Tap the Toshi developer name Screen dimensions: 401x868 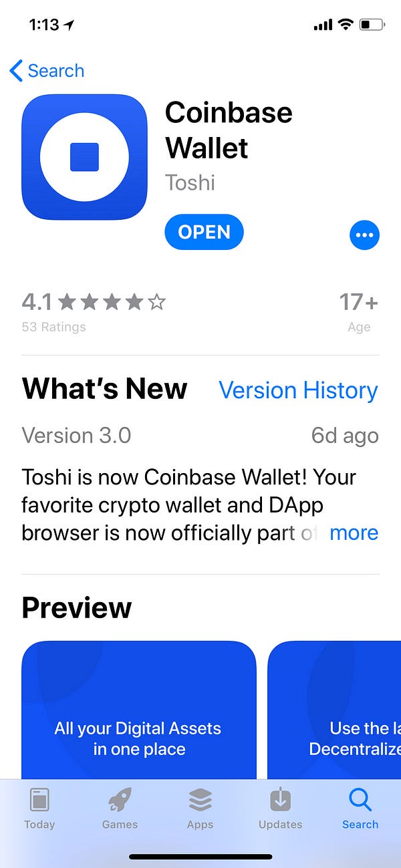[x=190, y=182]
